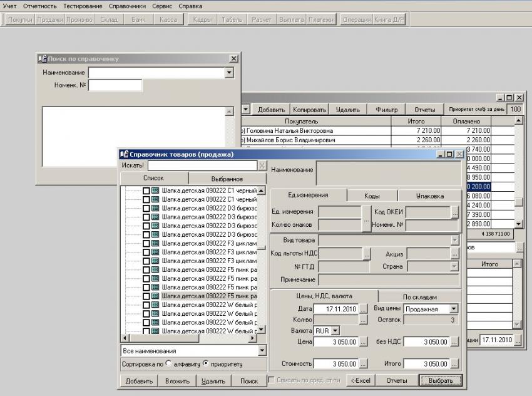The height and width of the screenshot is (396, 532).
Task: Select sorting by приоритету radio button
Action: click(206, 364)
